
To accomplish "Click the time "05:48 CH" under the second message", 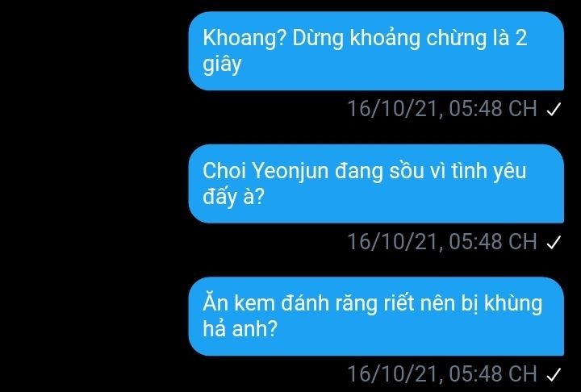I will click(x=493, y=242).
